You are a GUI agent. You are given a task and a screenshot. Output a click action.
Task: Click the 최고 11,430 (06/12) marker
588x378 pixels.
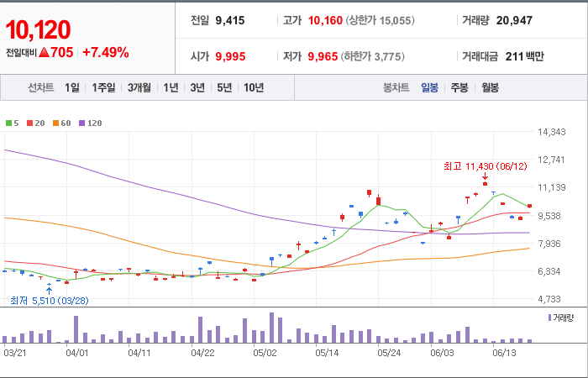point(486,166)
